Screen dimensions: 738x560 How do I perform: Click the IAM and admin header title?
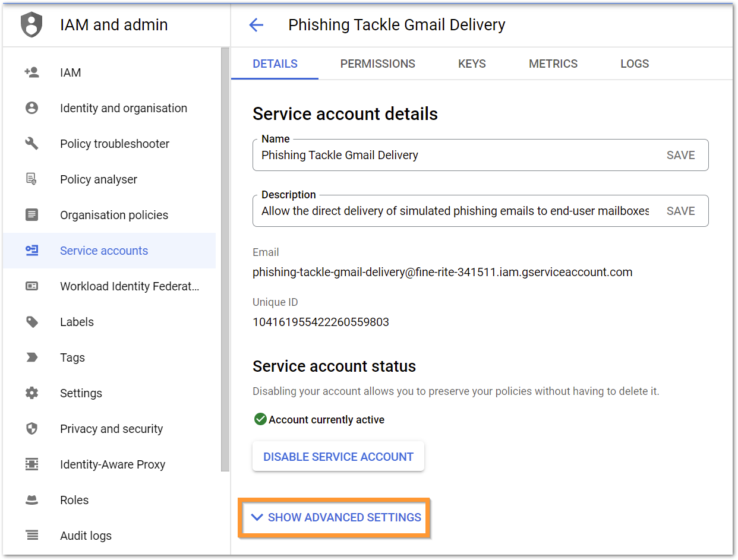point(114,25)
